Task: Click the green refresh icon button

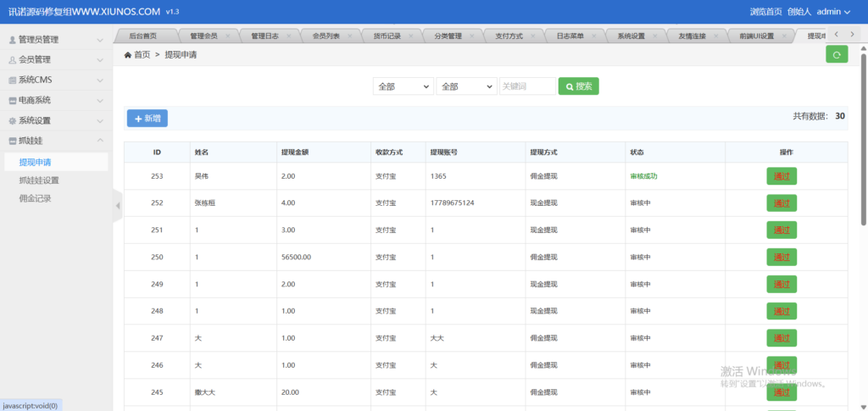Action: coord(836,54)
